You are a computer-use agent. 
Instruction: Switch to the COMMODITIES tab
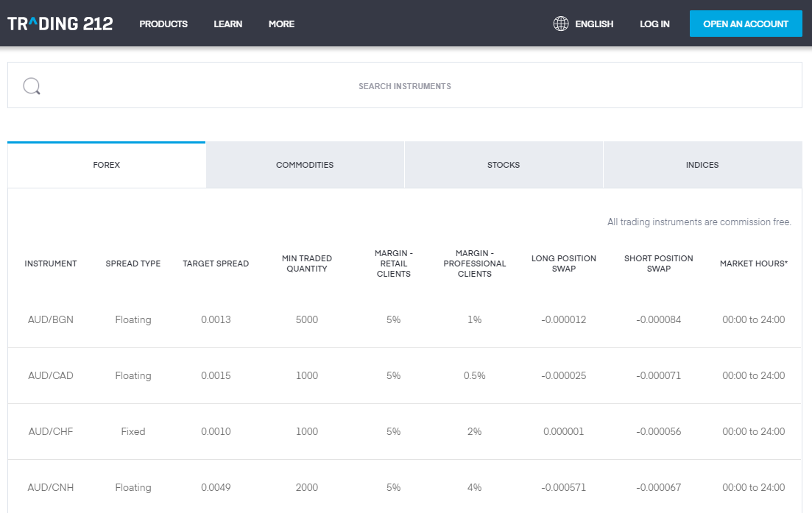305,164
